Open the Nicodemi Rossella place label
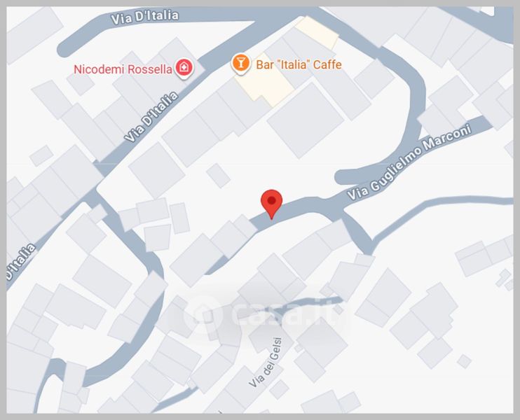 pyautogui.click(x=123, y=69)
